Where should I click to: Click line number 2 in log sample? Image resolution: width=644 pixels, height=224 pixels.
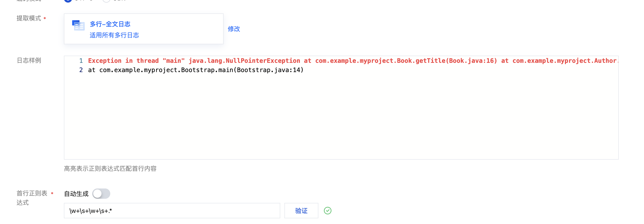81,70
